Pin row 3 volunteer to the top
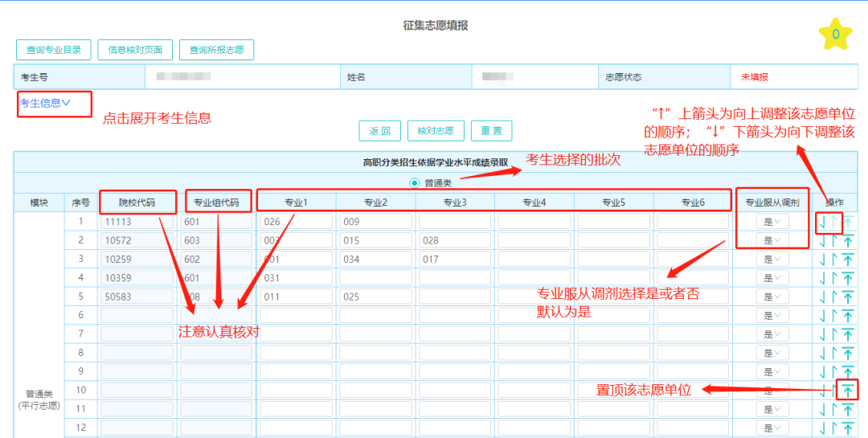 point(848,260)
